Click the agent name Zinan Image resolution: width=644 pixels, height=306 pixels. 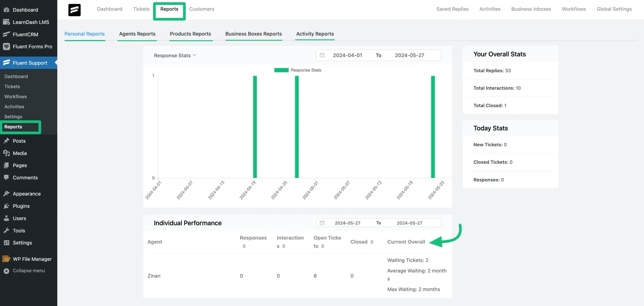[154, 276]
